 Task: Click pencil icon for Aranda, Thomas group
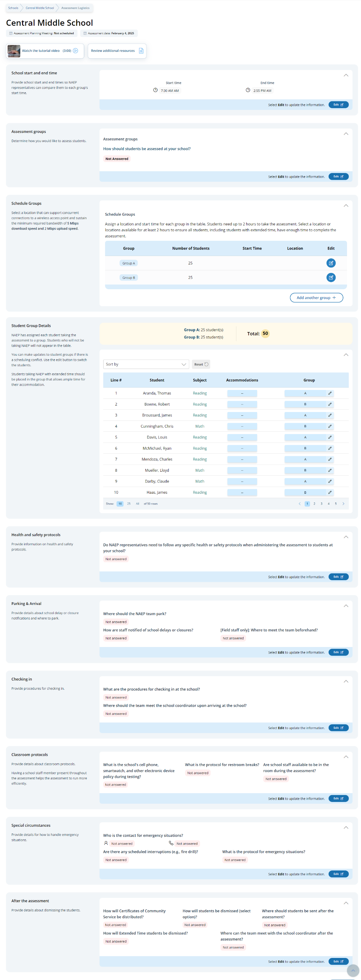point(329,393)
